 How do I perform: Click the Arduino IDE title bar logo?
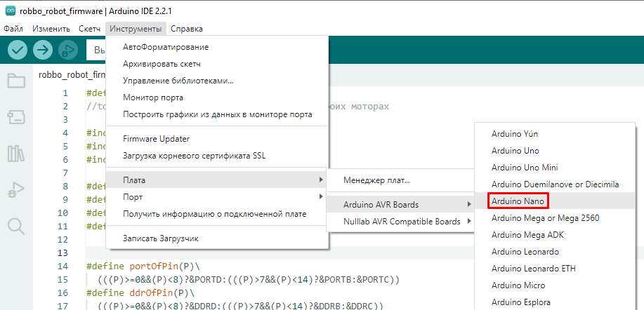11,11
